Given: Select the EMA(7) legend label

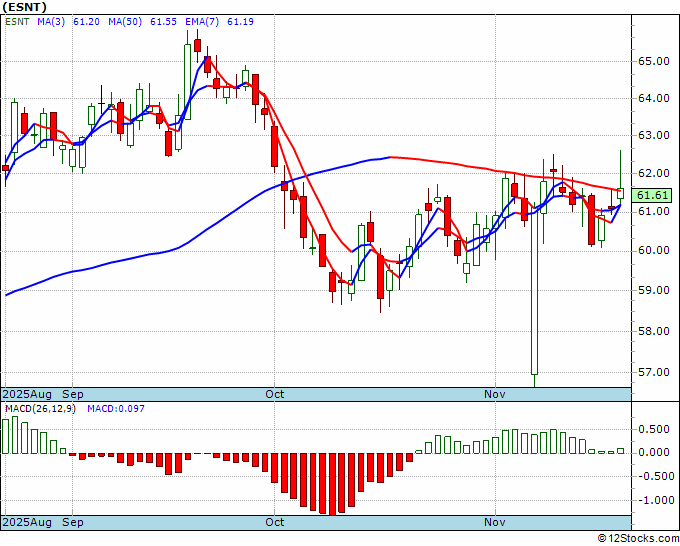Looking at the screenshot, I should pos(202,22).
